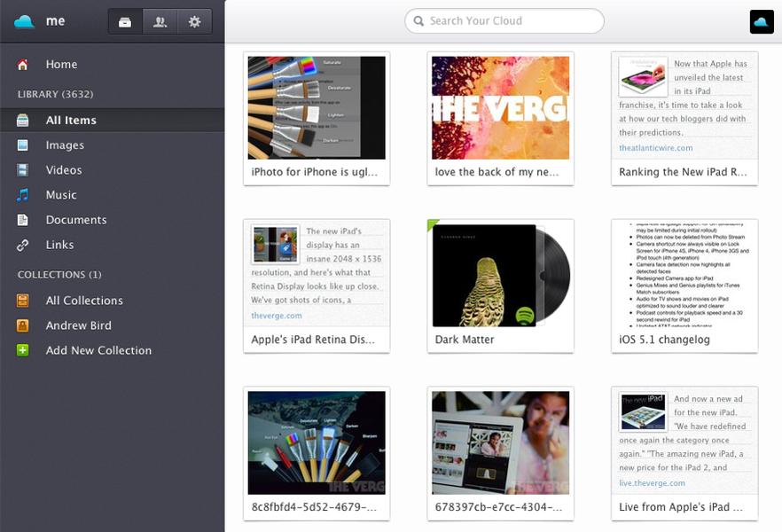The height and width of the screenshot is (532, 782).
Task: Show Videos library category
Action: tap(113, 170)
